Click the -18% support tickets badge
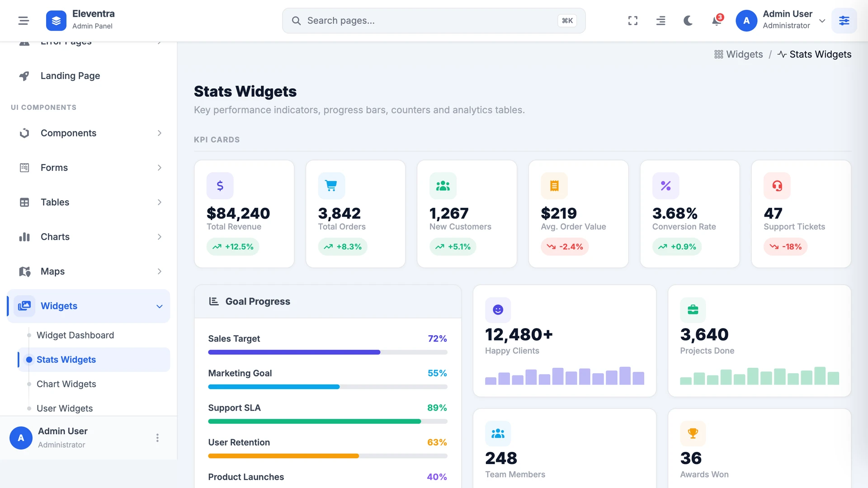Screen dimensions: 868x488 tap(786, 247)
